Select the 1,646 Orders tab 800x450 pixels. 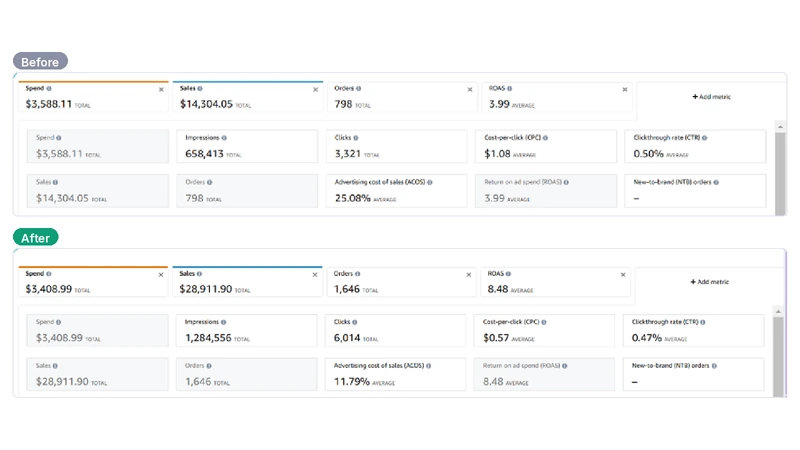[x=402, y=282]
